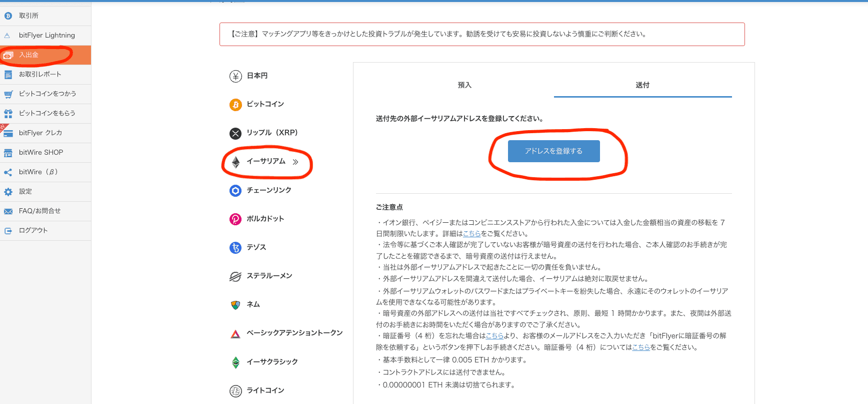Click the Stellar Lumens logo icon

coord(235,276)
